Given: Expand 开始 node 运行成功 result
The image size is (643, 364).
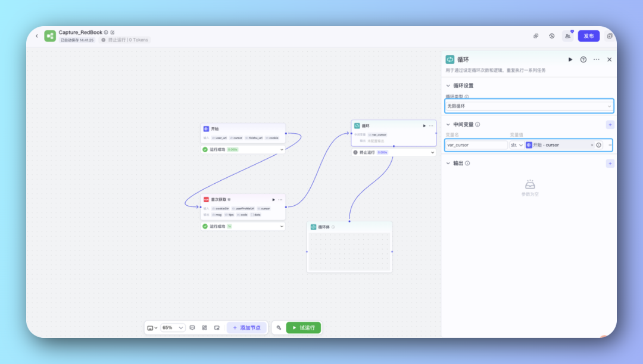Looking at the screenshot, I should pyautogui.click(x=282, y=149).
